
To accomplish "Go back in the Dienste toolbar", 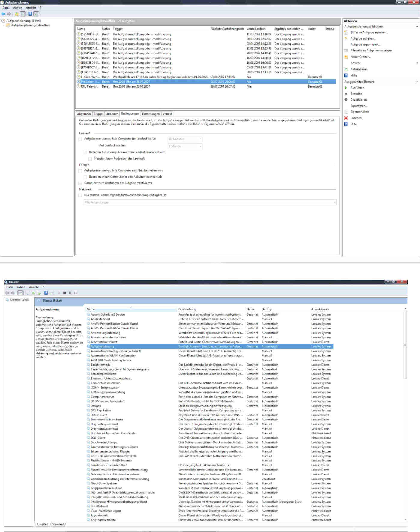I will coord(7,293).
